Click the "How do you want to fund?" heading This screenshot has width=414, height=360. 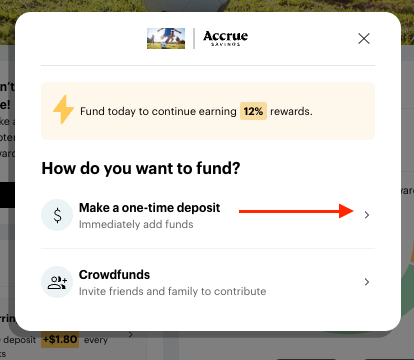(x=141, y=168)
